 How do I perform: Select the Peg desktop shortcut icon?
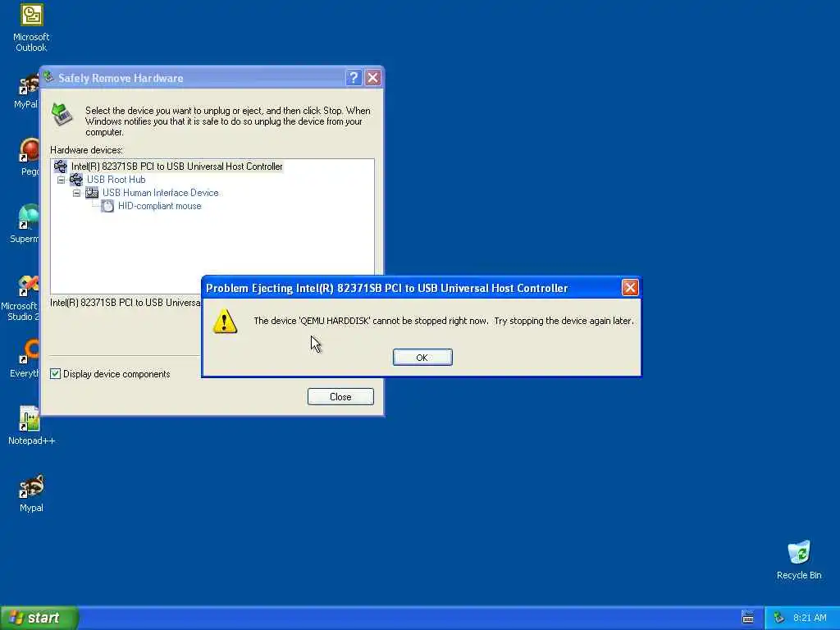30,157
